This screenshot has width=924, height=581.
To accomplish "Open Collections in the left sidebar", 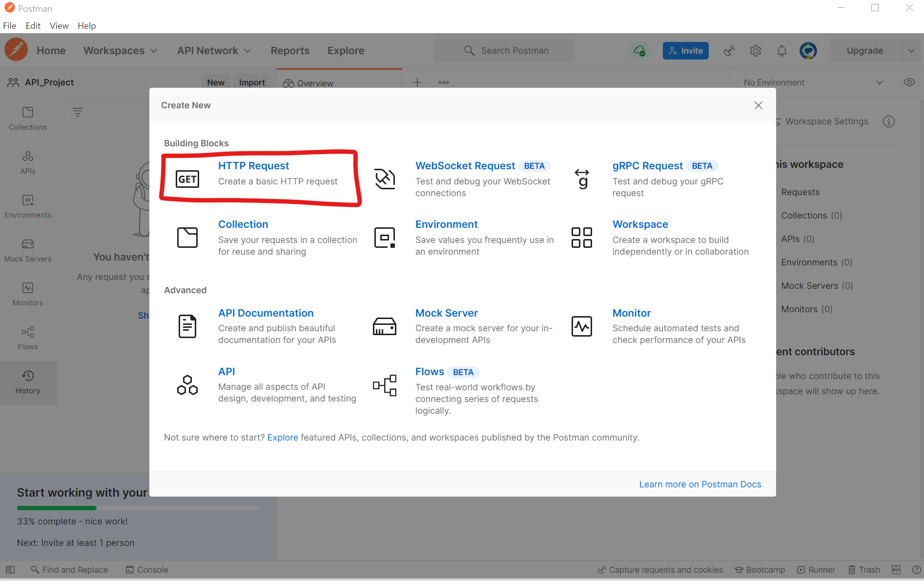I will [x=28, y=119].
